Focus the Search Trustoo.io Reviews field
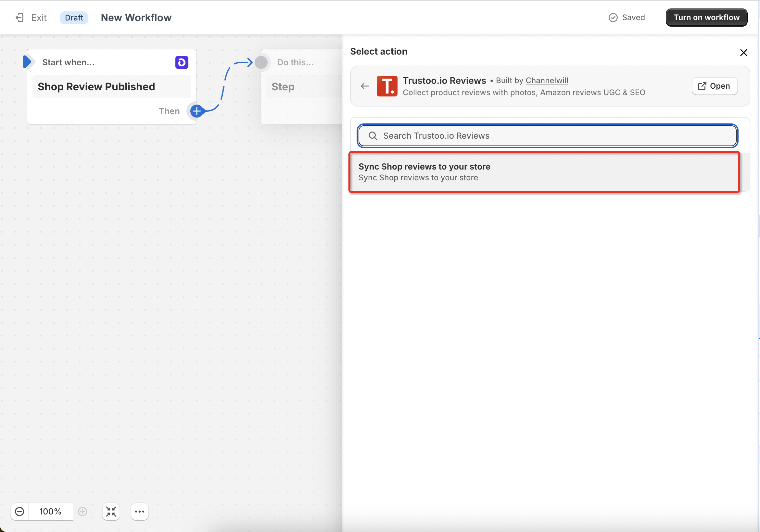The height and width of the screenshot is (532, 760). (547, 136)
